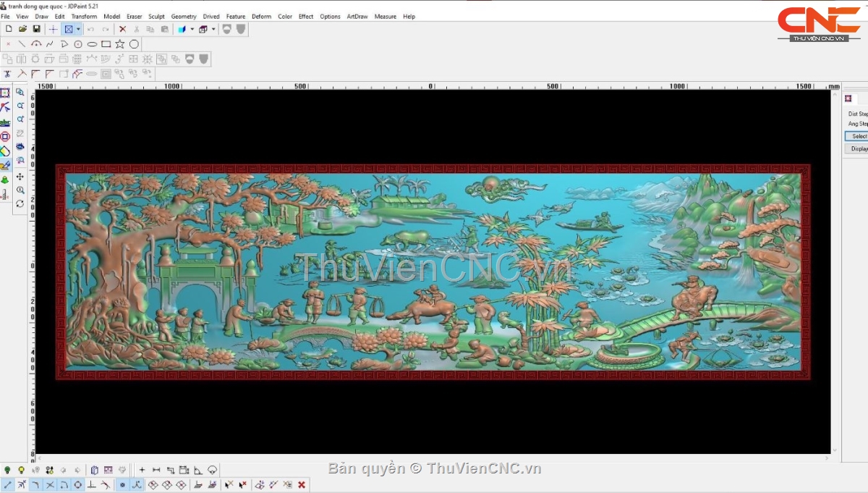Open the Sculpt menu
Screen dimensions: 868x493
[156, 16]
